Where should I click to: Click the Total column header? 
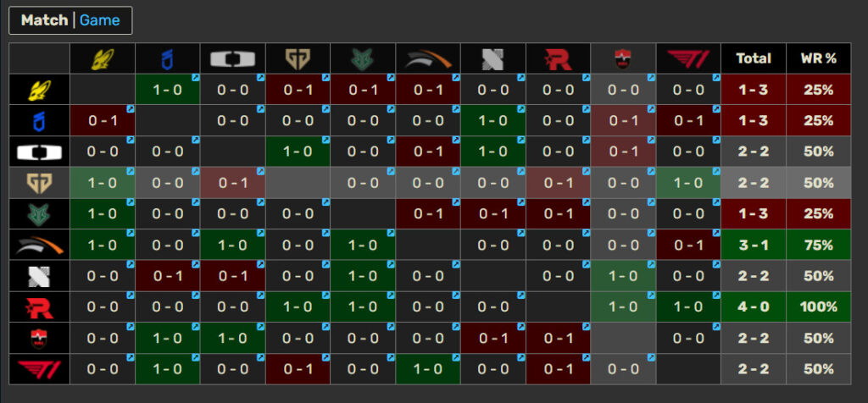click(x=753, y=58)
